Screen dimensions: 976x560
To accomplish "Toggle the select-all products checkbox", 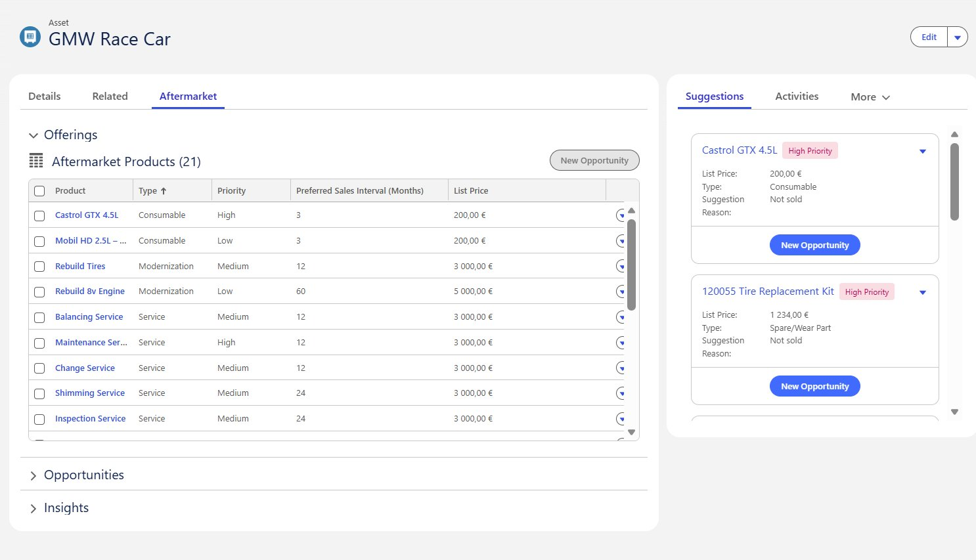I will tap(39, 191).
